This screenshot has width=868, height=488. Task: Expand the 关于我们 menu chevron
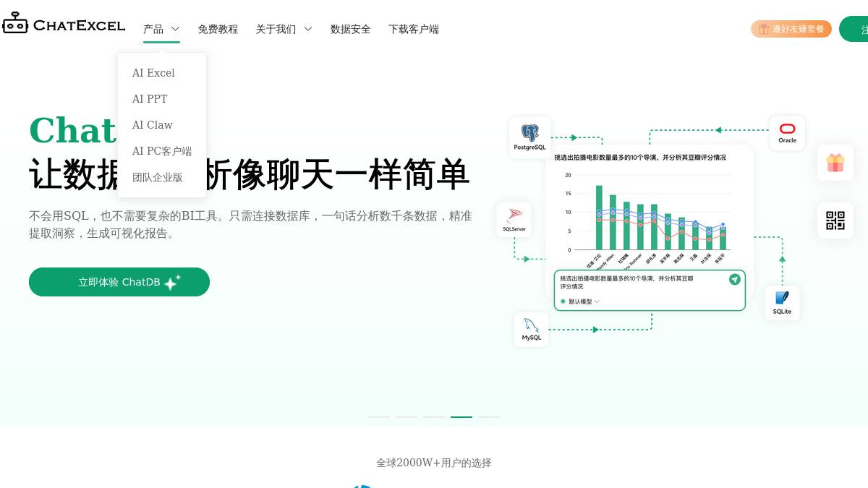pos(307,29)
